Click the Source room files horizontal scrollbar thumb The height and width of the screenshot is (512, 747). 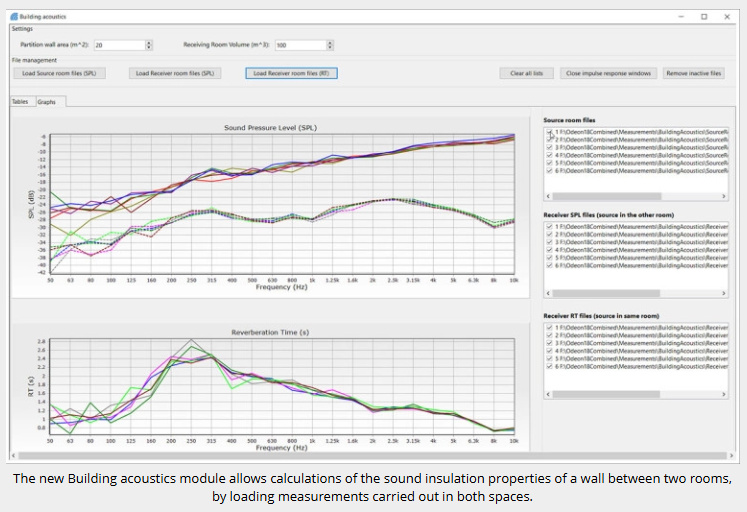pyautogui.click(x=607, y=196)
